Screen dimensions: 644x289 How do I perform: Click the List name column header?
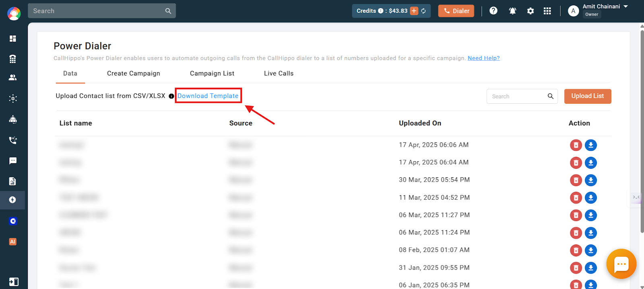(76, 123)
